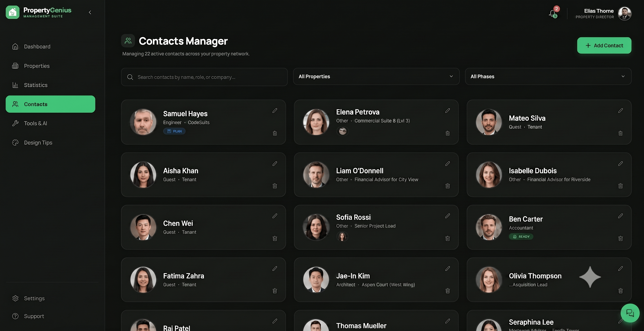This screenshot has height=331, width=644.
Task: Delete Olivia Thompson contact
Action: click(621, 291)
